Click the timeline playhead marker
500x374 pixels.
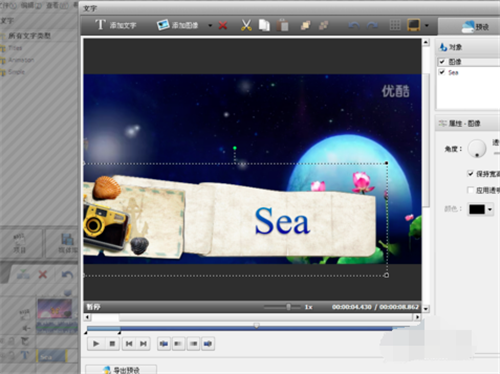[x=256, y=325]
